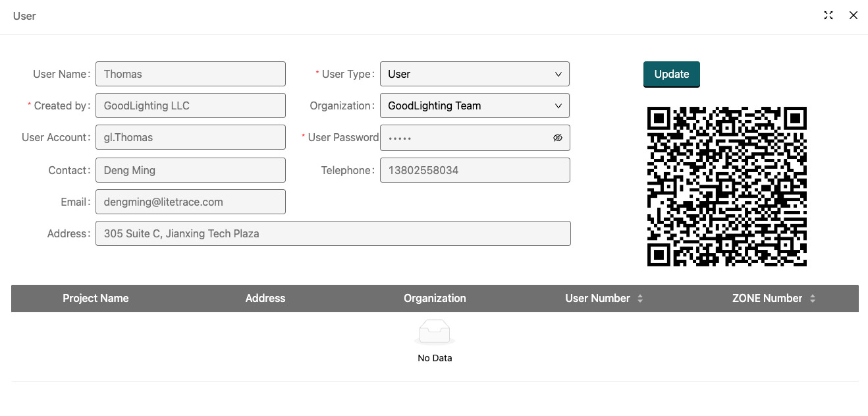The image size is (868, 416).
Task: Click the Email field dengming@litetrace.com
Action: tap(190, 202)
